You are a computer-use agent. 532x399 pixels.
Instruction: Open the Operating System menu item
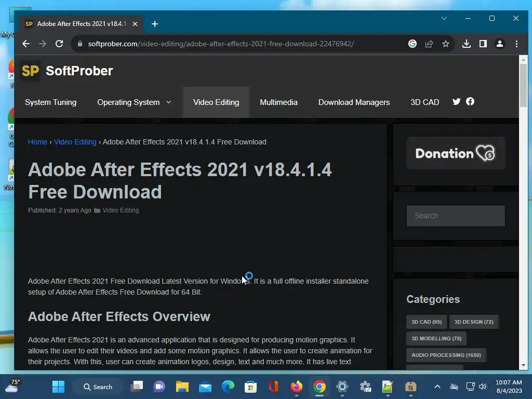[128, 102]
